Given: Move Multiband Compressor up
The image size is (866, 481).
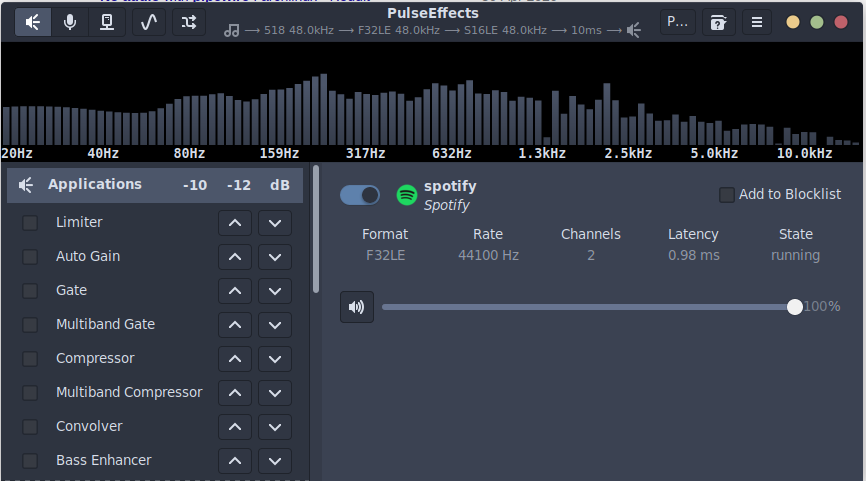Looking at the screenshot, I should coord(235,393).
